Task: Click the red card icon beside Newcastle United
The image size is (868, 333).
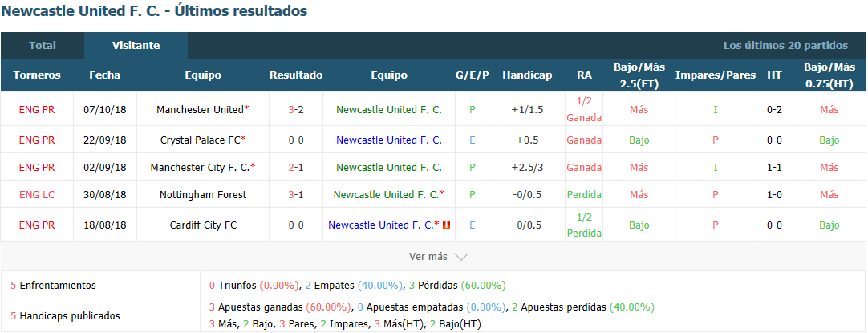Action: point(448,225)
